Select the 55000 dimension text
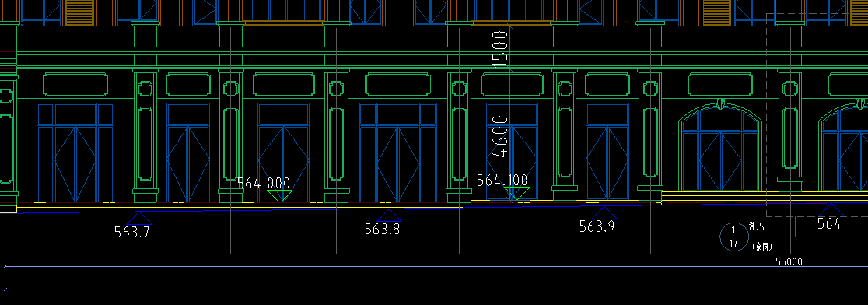The width and height of the screenshot is (868, 305). 789,262
